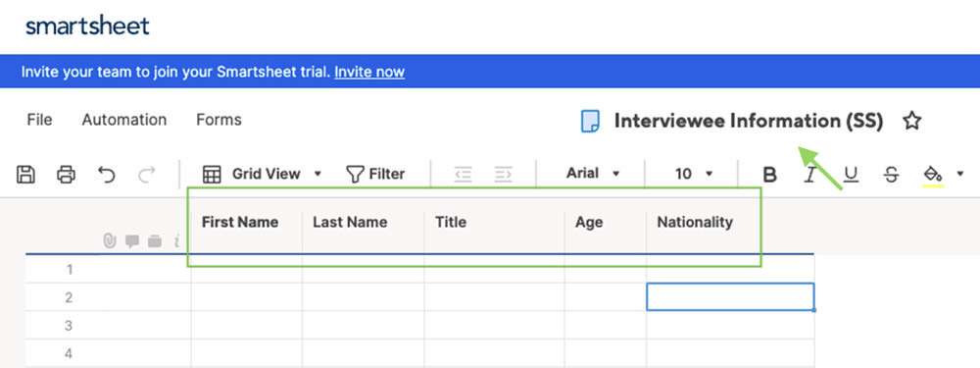
Task: Click the Grid View table icon
Action: (212, 175)
